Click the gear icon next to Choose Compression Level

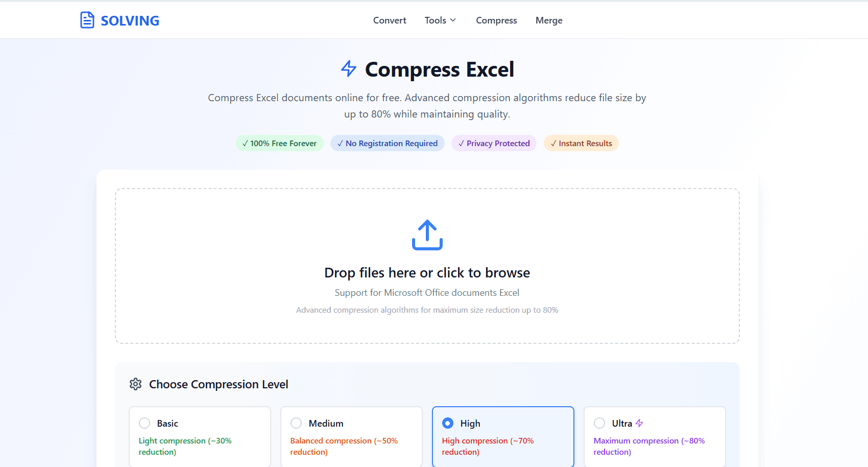click(136, 384)
